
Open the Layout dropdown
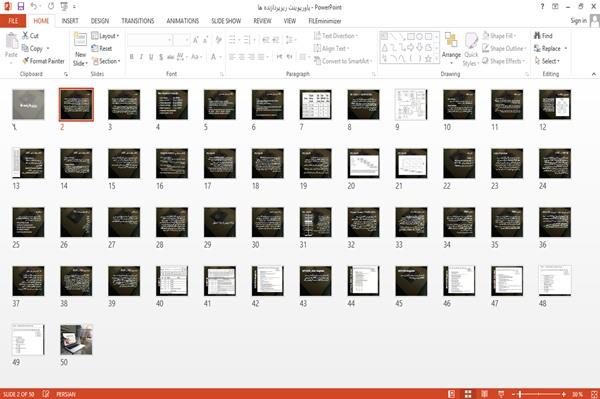pos(106,36)
